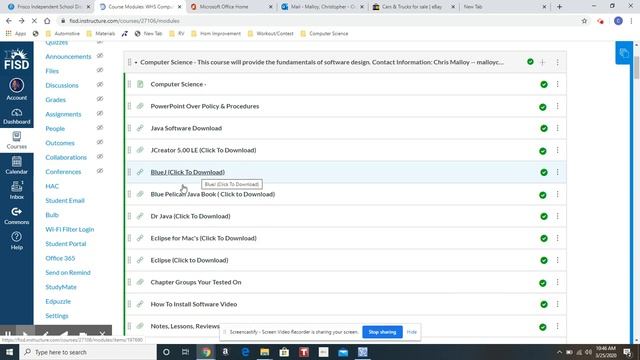Open options menu for Java Software Download
This screenshot has width=640, height=360.
[x=558, y=128]
